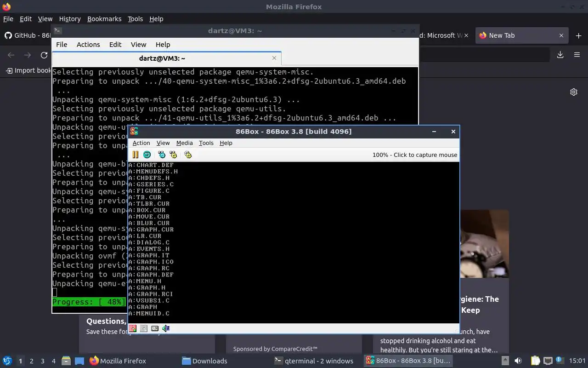Activate Mozilla Firefox taskbar button
The width and height of the screenshot is (588, 368).
point(132,361)
